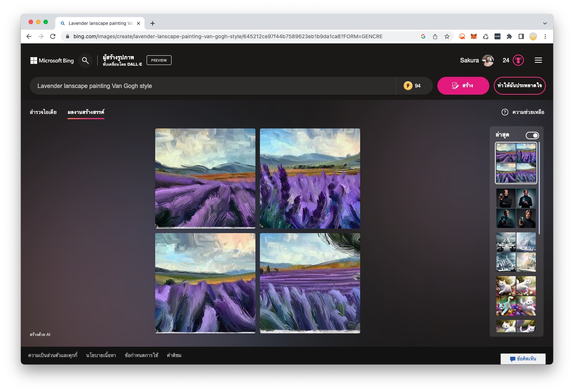This screenshot has height=392, width=574.
Task: Toggle the recent creations switch
Action: [x=532, y=135]
